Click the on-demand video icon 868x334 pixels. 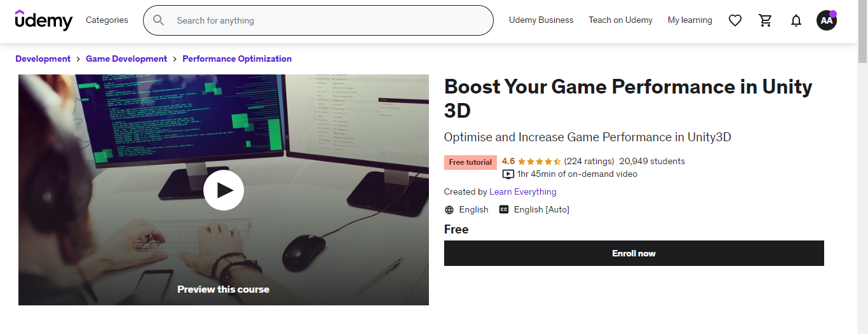pyautogui.click(x=508, y=174)
